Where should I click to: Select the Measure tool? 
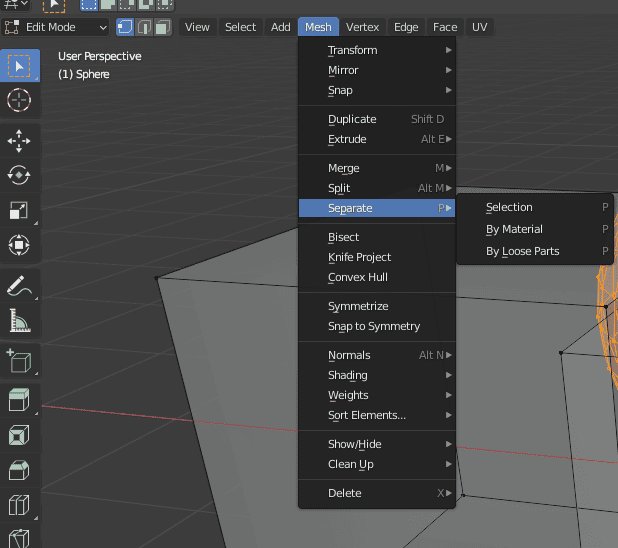(20, 320)
